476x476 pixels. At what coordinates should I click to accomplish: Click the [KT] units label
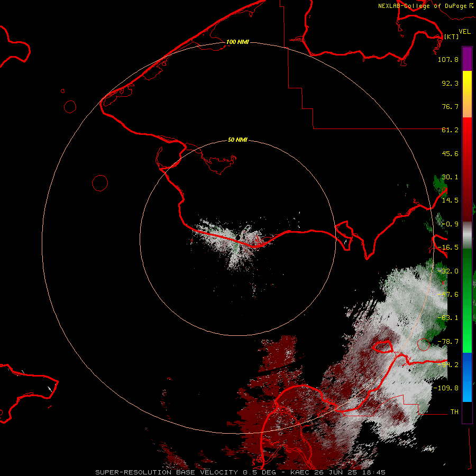click(451, 36)
